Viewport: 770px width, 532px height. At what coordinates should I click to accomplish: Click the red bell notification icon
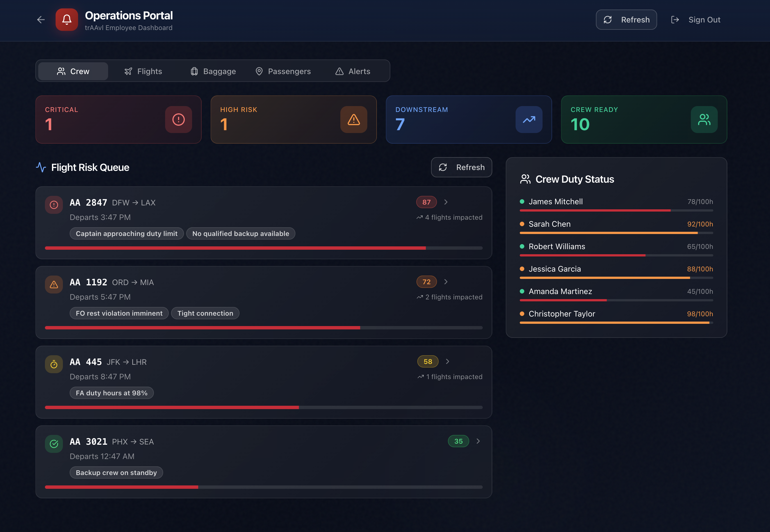[67, 20]
